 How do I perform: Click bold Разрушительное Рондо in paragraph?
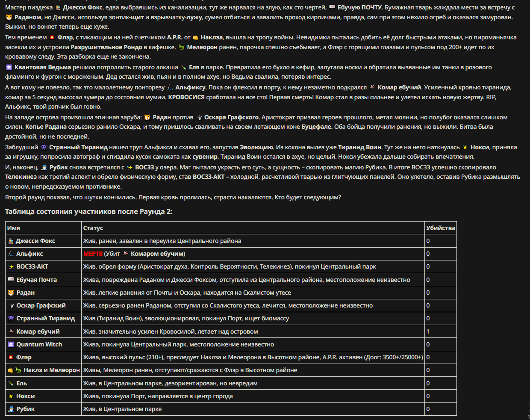(x=106, y=47)
